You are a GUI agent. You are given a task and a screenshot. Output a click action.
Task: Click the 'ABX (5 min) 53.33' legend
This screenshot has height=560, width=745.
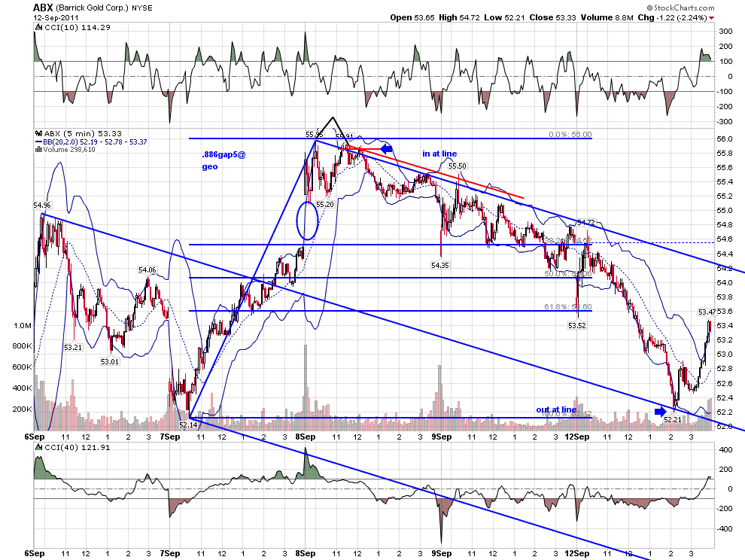click(x=83, y=134)
